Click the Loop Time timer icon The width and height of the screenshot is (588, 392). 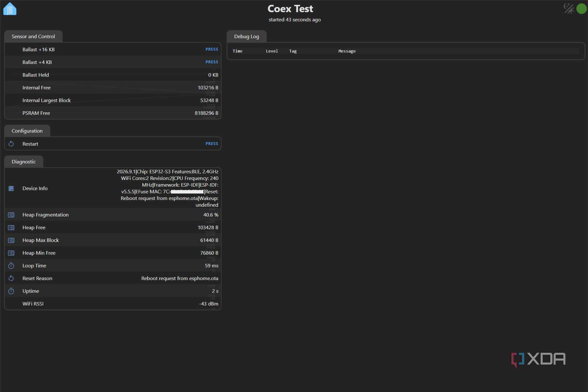(11, 265)
